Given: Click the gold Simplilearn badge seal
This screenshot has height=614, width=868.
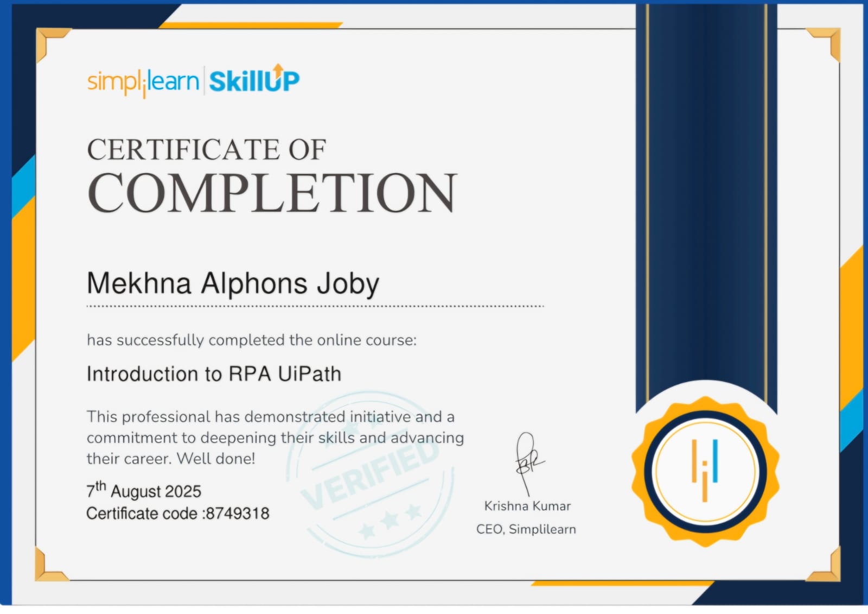Looking at the screenshot, I should [705, 471].
